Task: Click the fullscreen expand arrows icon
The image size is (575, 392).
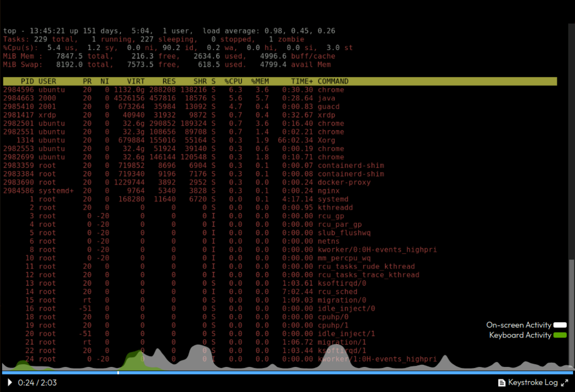Action: click(x=565, y=383)
